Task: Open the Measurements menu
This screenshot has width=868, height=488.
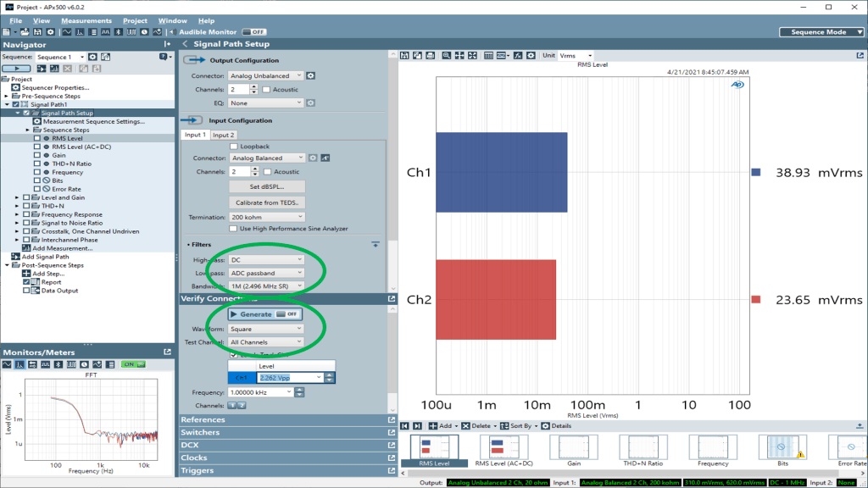Action: coord(86,20)
